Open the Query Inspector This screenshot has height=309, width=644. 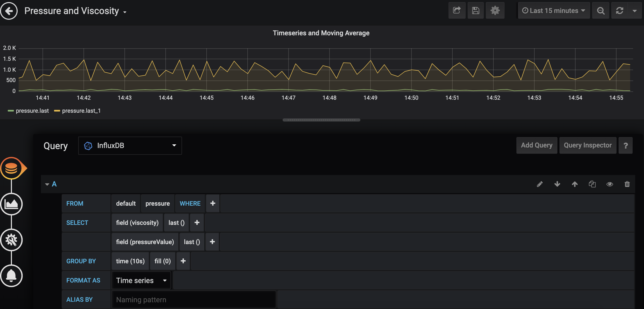(x=587, y=145)
